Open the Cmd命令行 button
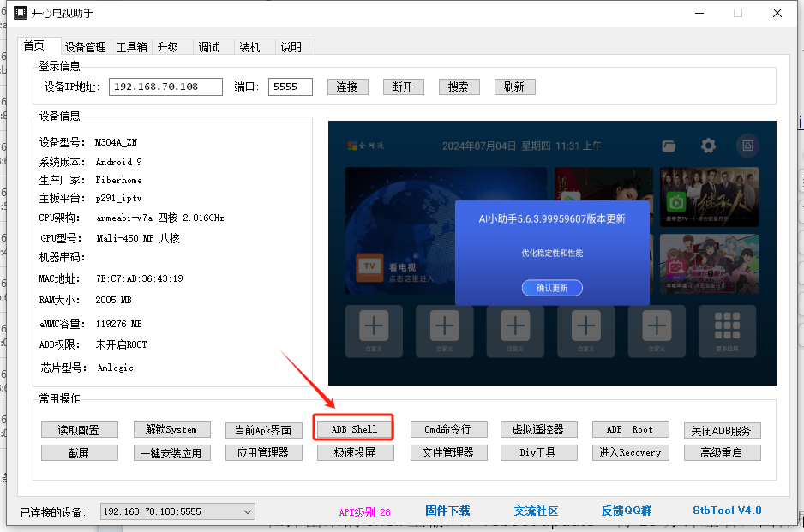Image resolution: width=804 pixels, height=532 pixels. [x=448, y=429]
